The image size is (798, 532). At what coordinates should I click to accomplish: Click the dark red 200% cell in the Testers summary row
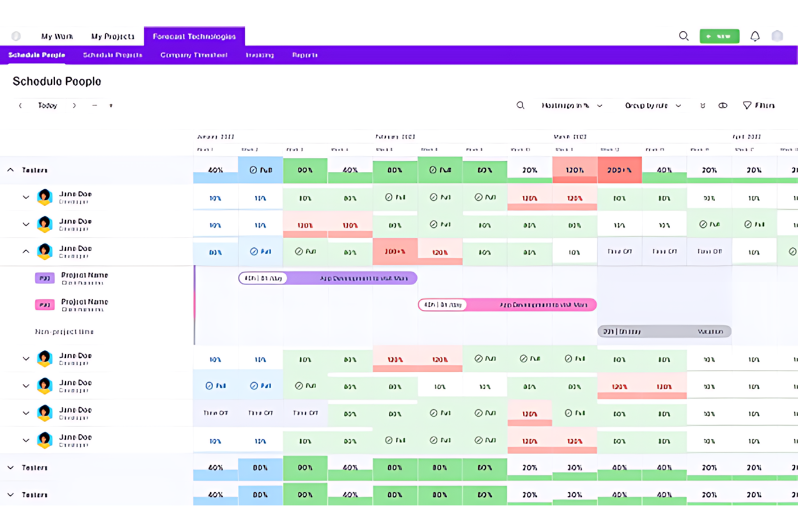[x=620, y=170]
